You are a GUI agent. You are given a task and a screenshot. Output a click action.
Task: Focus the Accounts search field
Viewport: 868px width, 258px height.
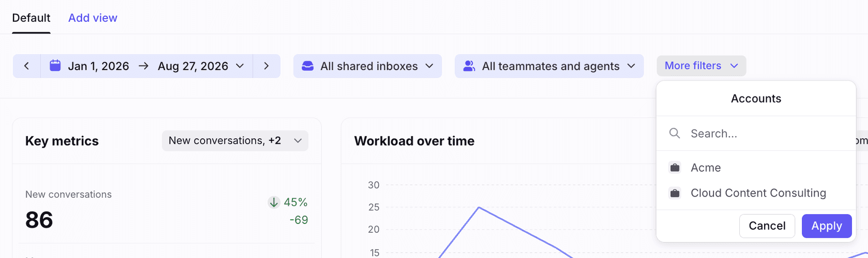coord(756,133)
